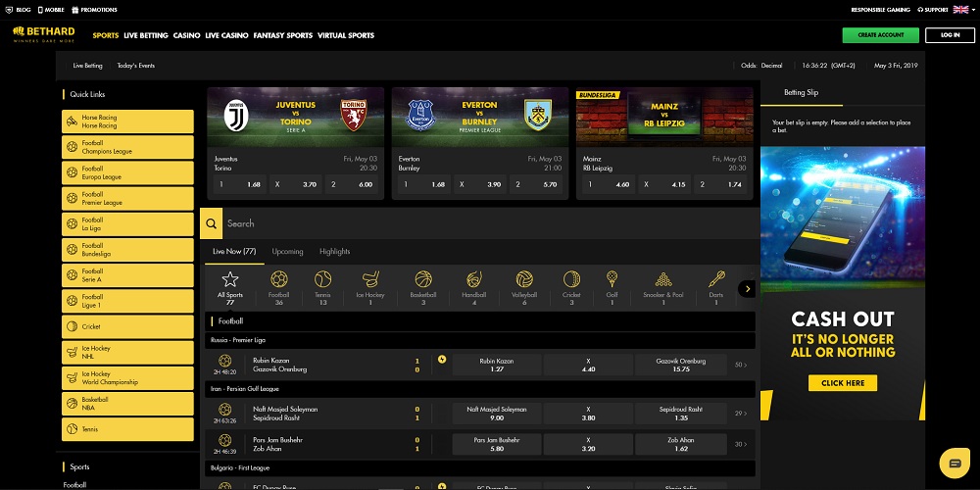Filter live events by Cricket icon
Image resolution: width=980 pixels, height=490 pixels.
coord(571,279)
